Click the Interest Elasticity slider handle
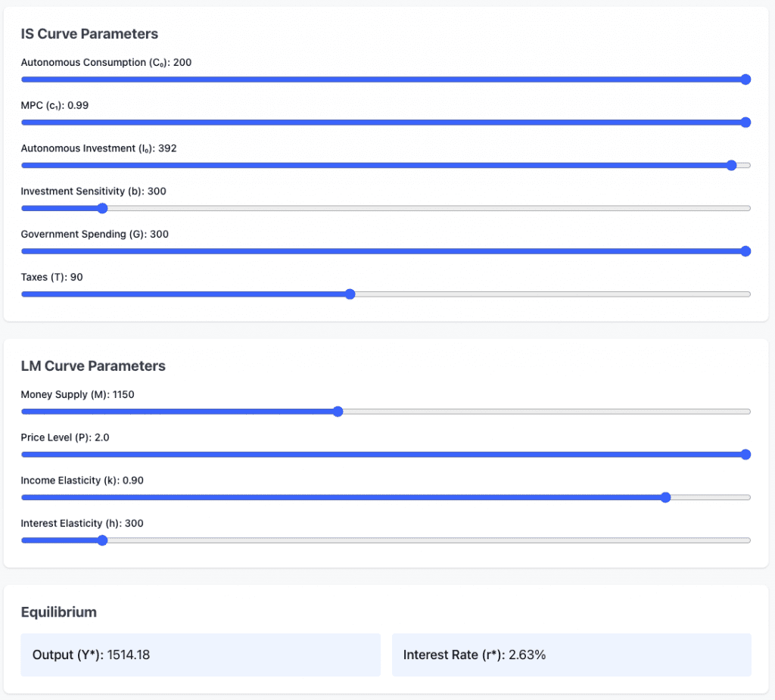Image resolution: width=775 pixels, height=700 pixels. coord(102,540)
